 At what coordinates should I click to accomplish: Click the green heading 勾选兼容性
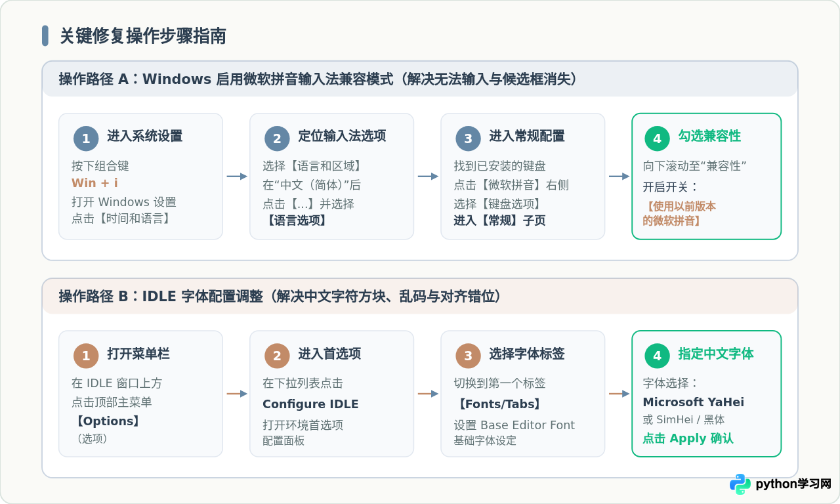click(x=709, y=136)
